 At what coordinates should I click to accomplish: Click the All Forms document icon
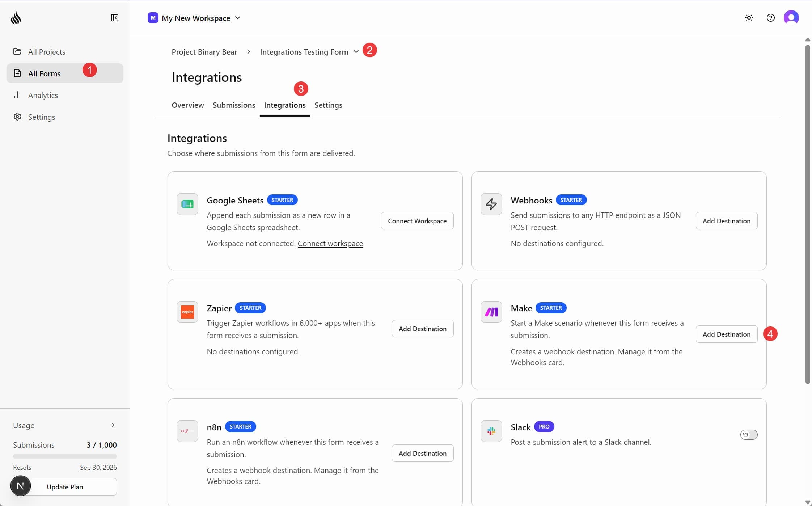click(17, 73)
